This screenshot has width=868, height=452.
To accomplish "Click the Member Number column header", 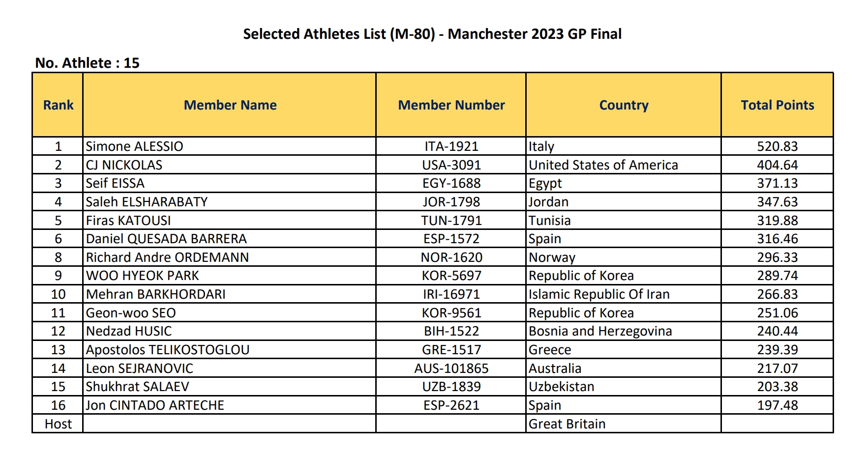I will click(x=451, y=105).
